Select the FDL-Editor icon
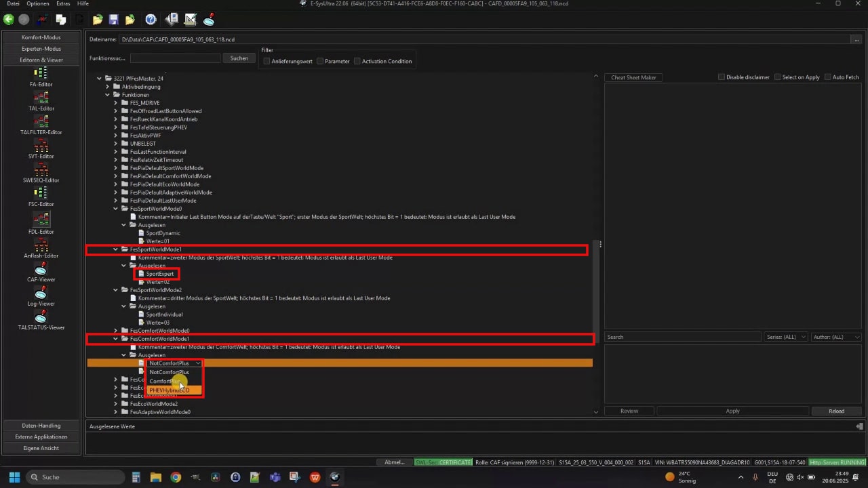Image resolution: width=868 pixels, height=488 pixels. (x=41, y=220)
